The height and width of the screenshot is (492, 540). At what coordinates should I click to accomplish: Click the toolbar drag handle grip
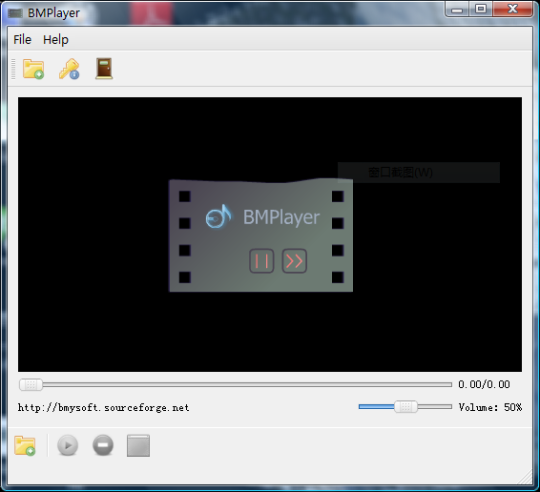[x=13, y=69]
